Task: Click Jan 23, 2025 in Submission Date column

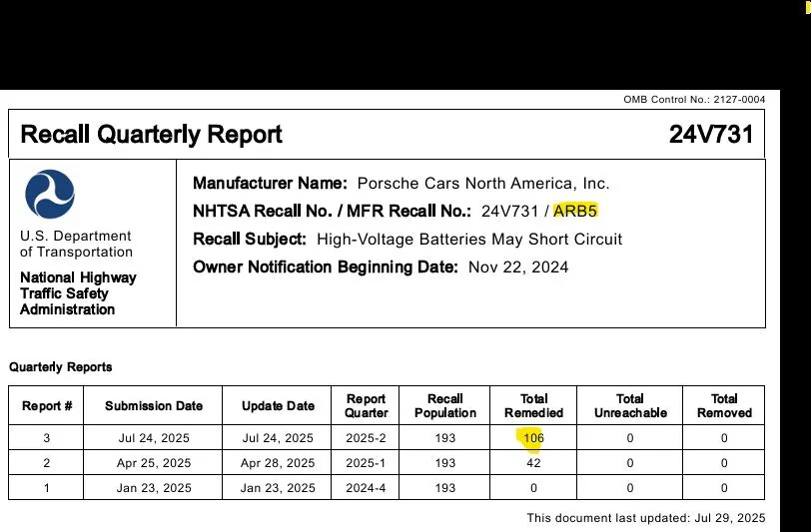Action: coord(154,488)
